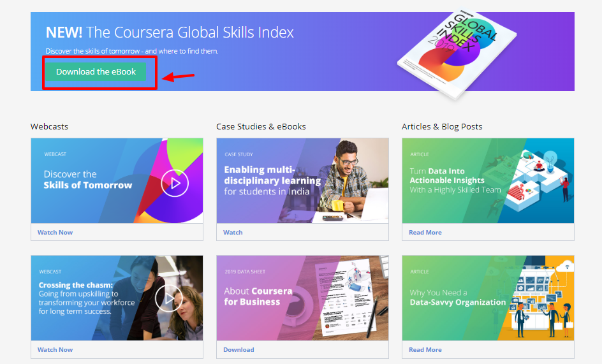Open Read More under Data Into Actionable Insights
Screen dimensions: 602x364
[x=425, y=233]
